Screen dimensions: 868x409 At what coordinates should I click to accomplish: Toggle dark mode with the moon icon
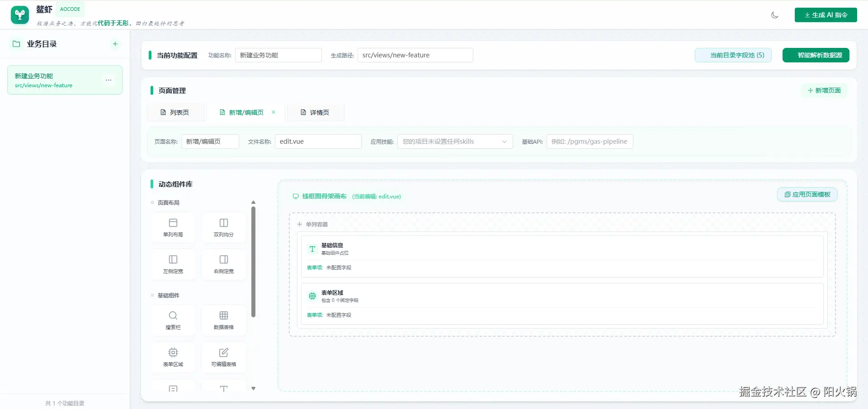click(x=775, y=15)
